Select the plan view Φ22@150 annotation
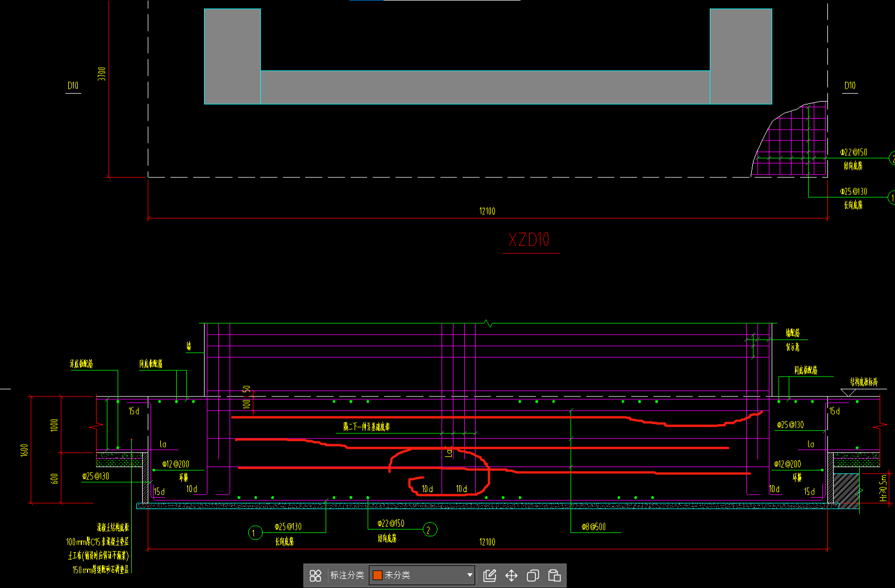This screenshot has height=588, width=895. coord(854,152)
